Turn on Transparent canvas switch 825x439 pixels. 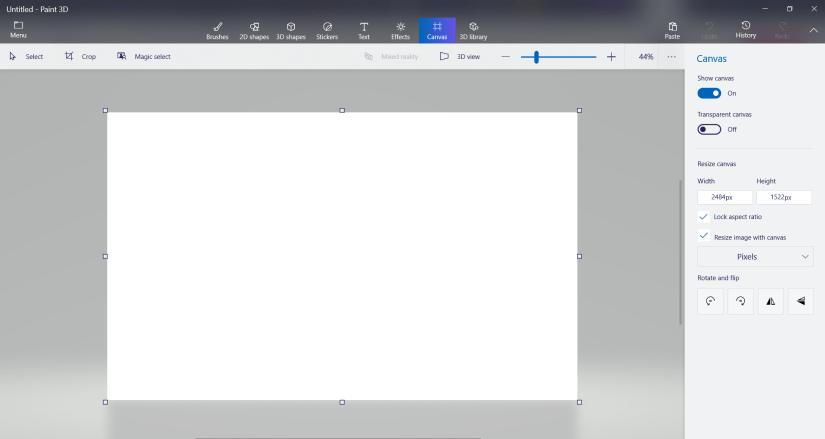pos(709,129)
